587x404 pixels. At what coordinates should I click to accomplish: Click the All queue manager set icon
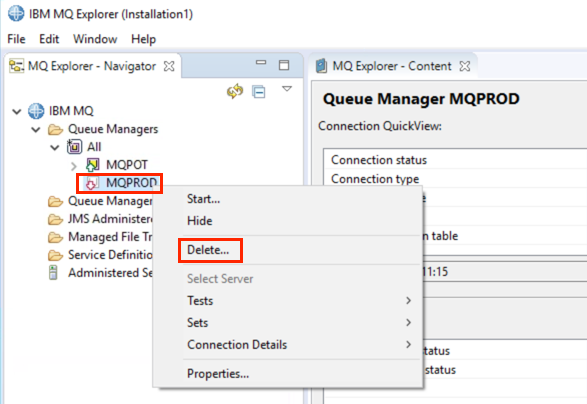tap(74, 147)
